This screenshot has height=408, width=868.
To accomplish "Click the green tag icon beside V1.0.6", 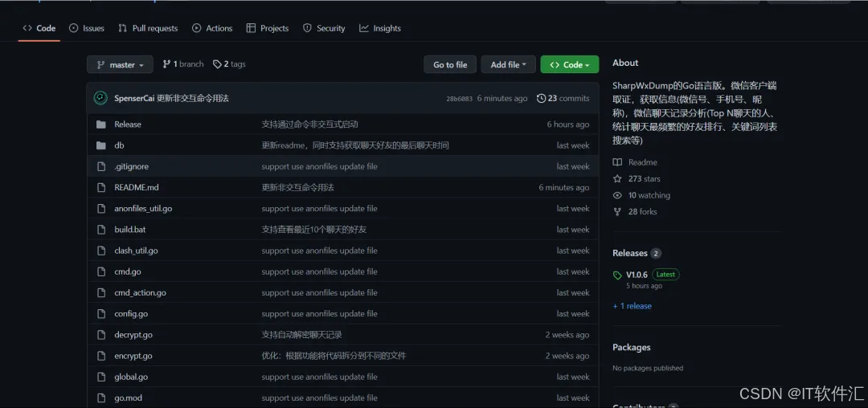I will tap(617, 275).
